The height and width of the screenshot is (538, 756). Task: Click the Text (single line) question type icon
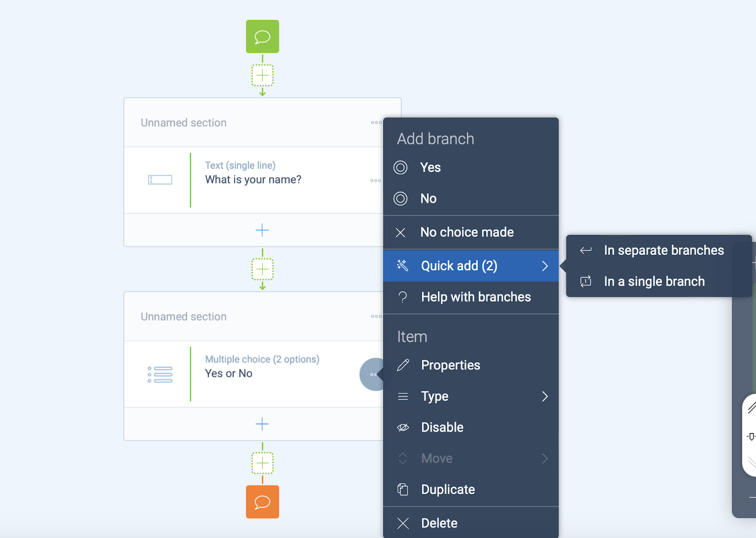(160, 180)
